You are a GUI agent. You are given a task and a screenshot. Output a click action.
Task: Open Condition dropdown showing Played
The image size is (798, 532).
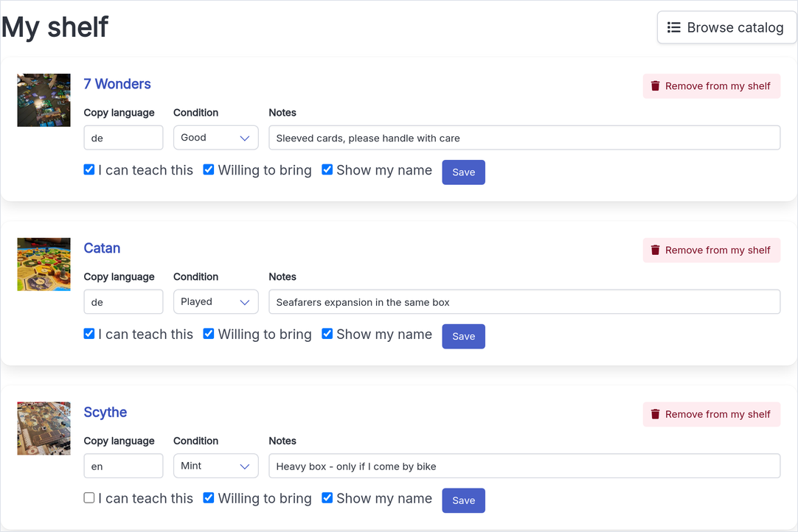(x=216, y=302)
